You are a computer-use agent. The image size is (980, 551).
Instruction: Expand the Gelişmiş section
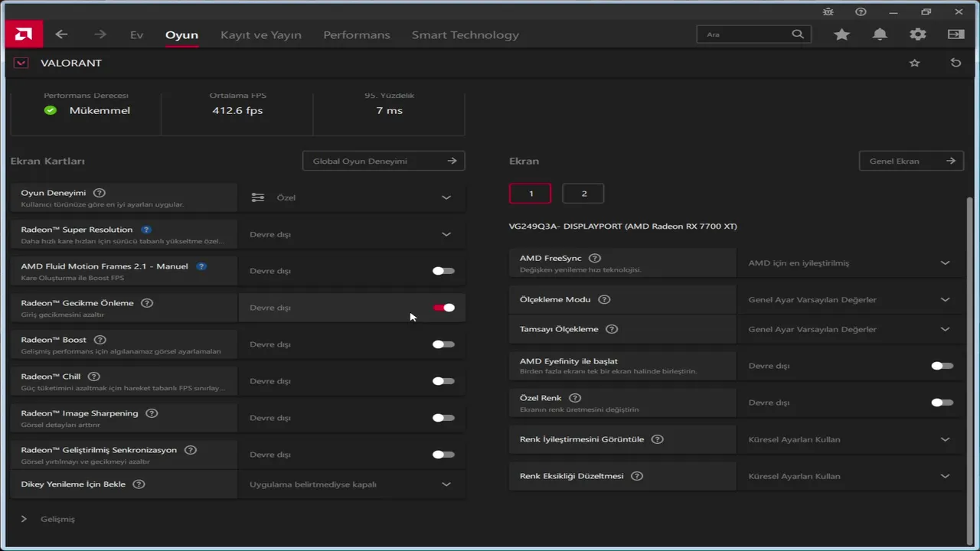[24, 519]
